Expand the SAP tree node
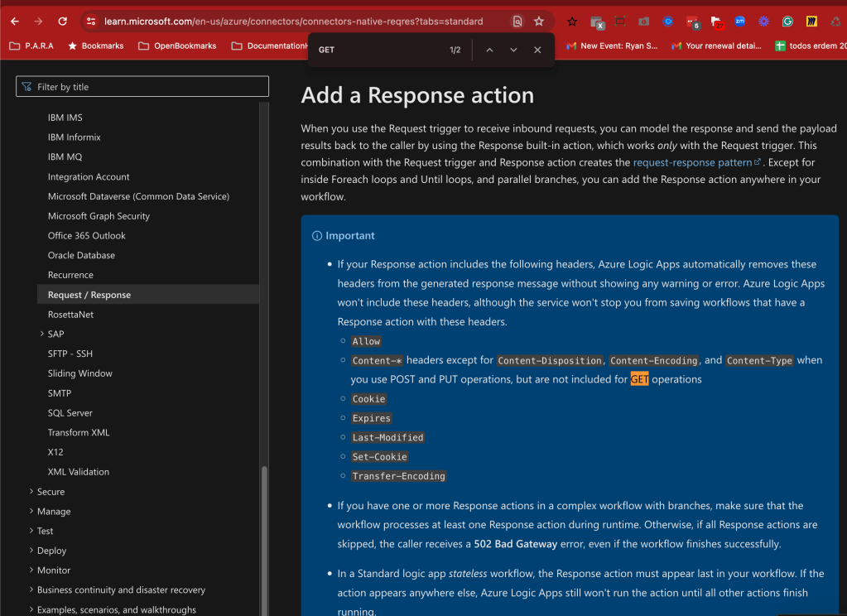Screen dimensions: 847x616 [42, 334]
